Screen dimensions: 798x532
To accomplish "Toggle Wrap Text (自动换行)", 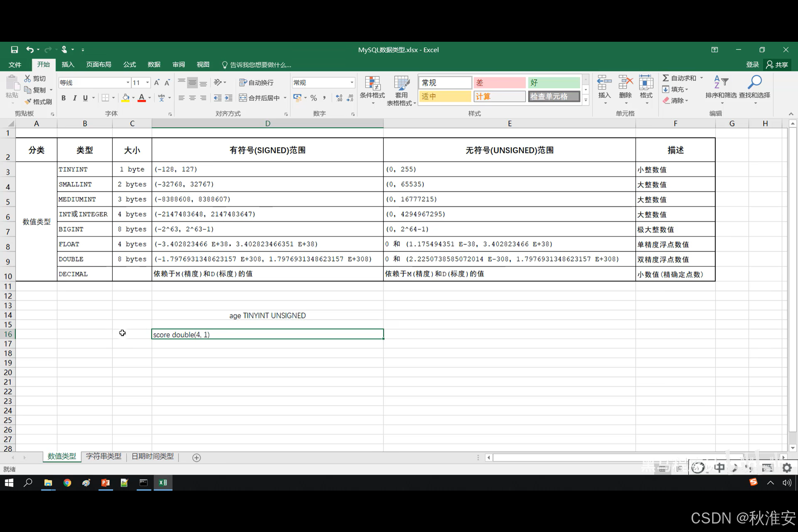I will (256, 82).
